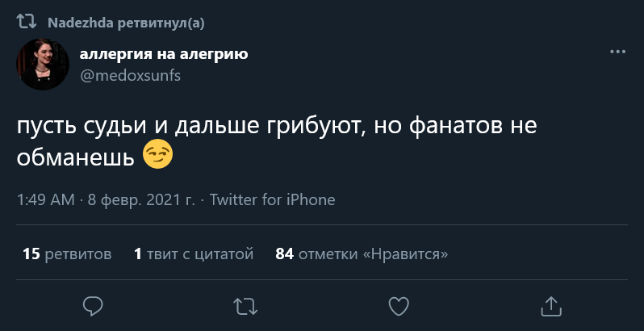View 84 отметки «Нравится» likes list
Image resolution: width=644 pixels, height=331 pixels.
tap(362, 254)
